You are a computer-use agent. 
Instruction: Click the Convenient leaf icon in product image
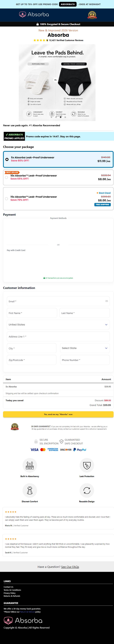pyautogui.click(x=29, y=114)
